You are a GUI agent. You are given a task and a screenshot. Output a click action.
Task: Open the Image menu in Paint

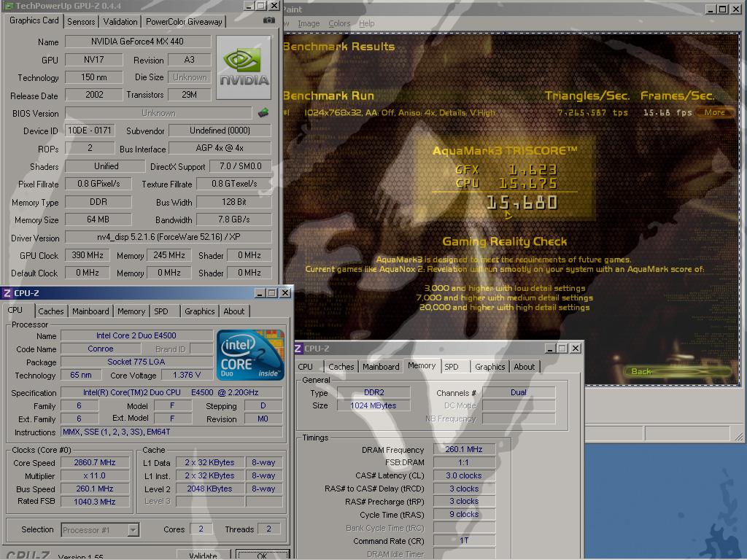(309, 23)
